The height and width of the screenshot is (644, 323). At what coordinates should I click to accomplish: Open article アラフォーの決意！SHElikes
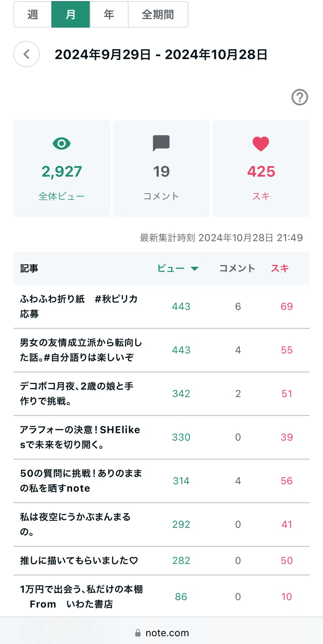point(80,437)
